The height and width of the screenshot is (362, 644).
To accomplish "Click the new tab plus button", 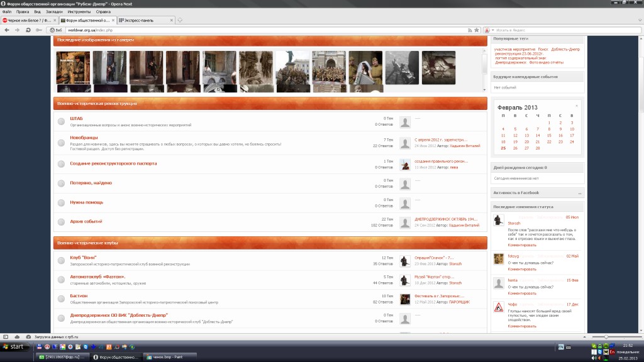I will pyautogui.click(x=180, y=20).
